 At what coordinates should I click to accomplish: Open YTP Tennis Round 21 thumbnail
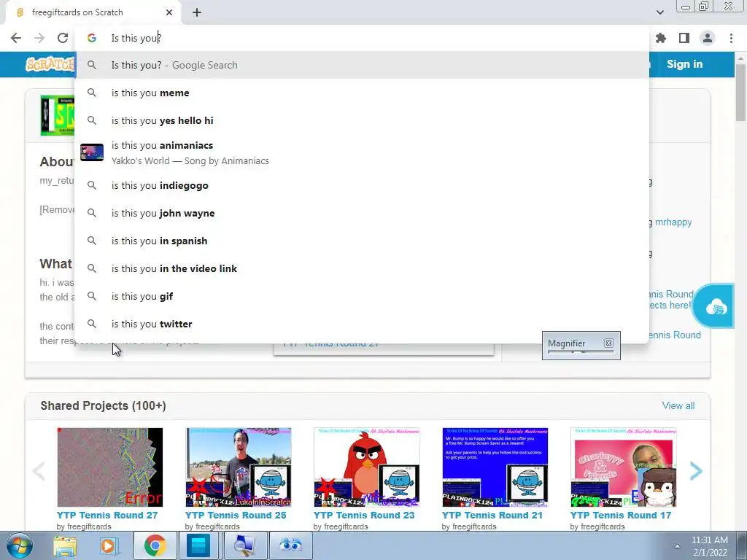point(495,467)
